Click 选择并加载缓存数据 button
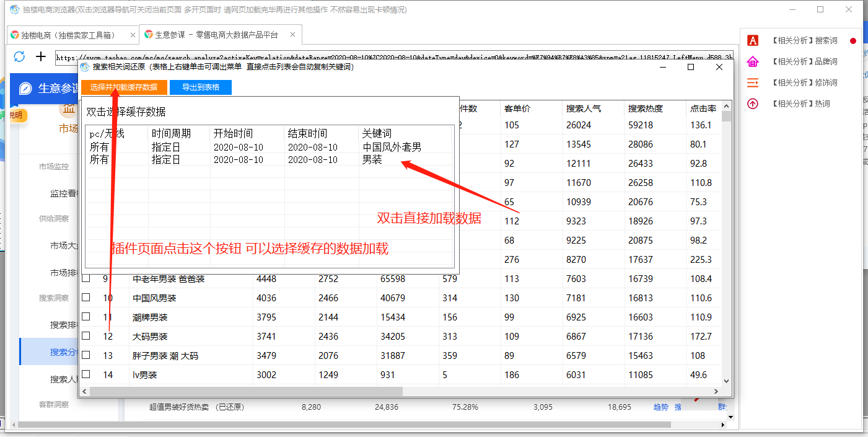The width and height of the screenshot is (868, 437). [124, 87]
